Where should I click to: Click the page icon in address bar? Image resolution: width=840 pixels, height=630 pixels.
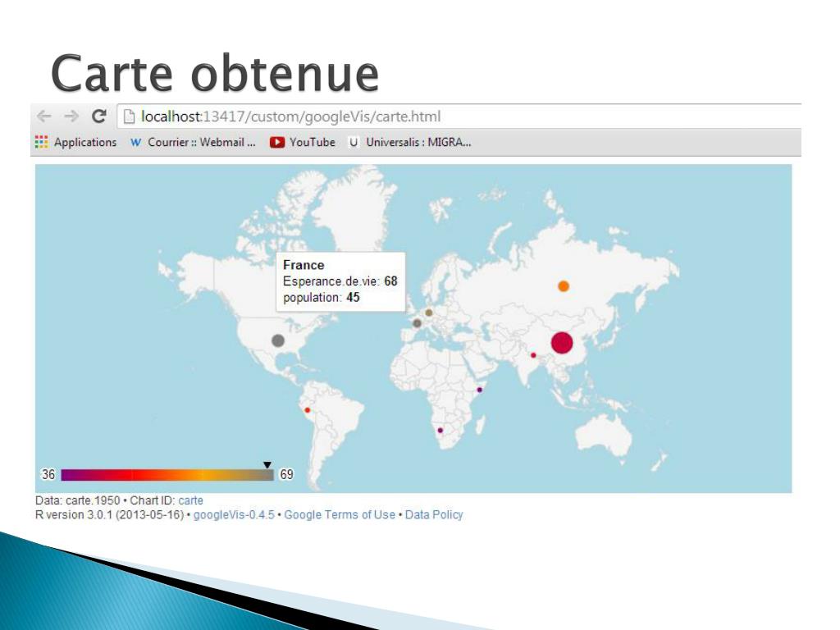129,116
